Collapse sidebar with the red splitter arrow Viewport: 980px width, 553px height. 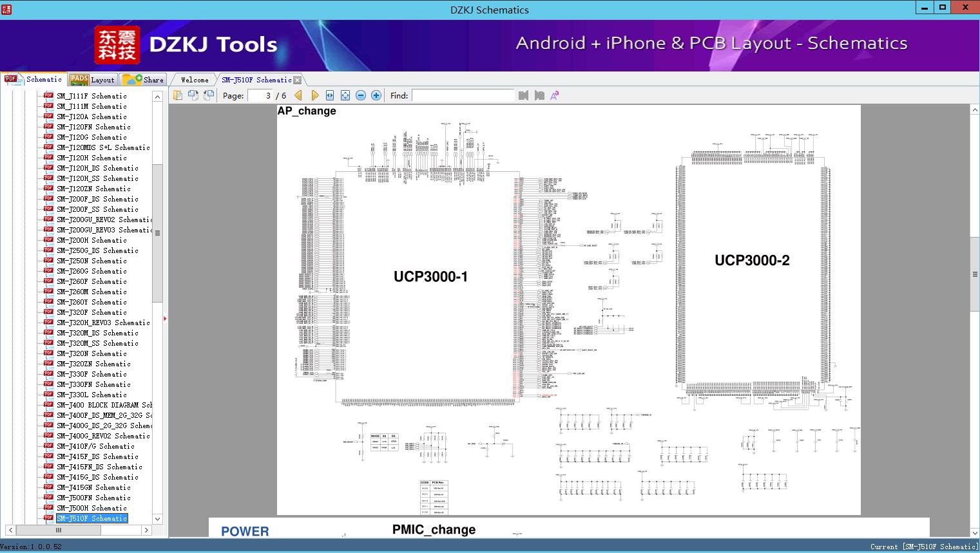pos(165,318)
